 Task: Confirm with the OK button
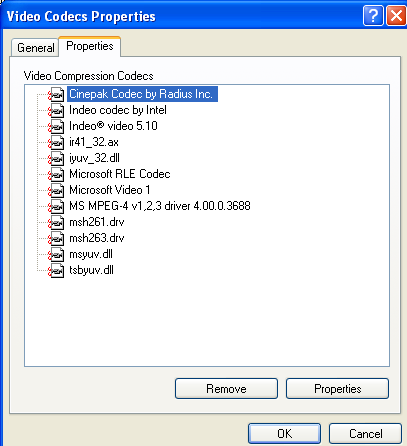pyautogui.click(x=284, y=434)
